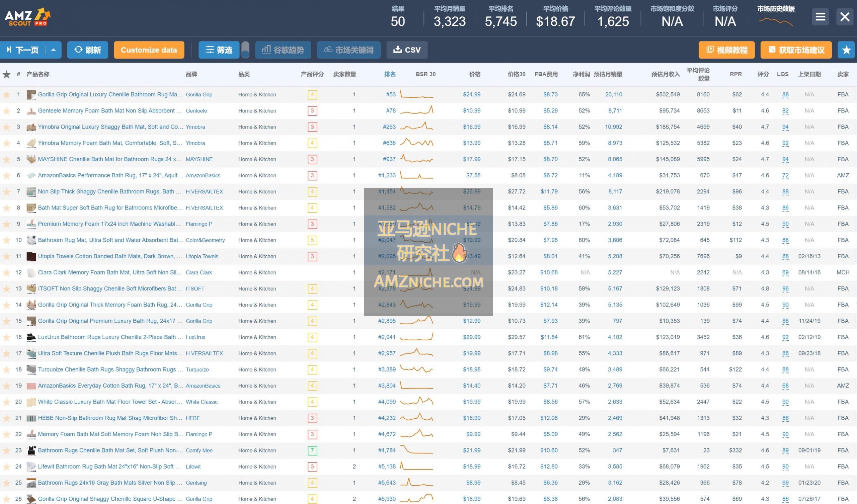Click BSR 30 sparkline for rank #636
857x504 pixels.
coord(416,143)
